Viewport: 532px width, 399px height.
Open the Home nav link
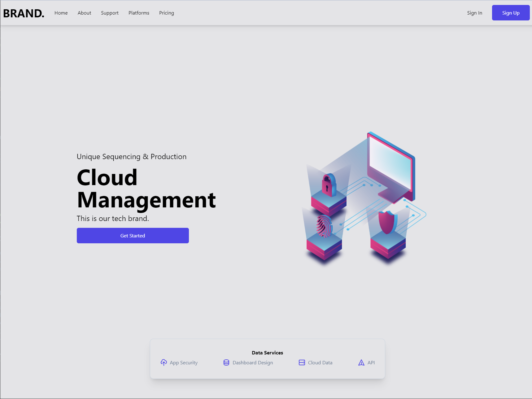coord(61,13)
